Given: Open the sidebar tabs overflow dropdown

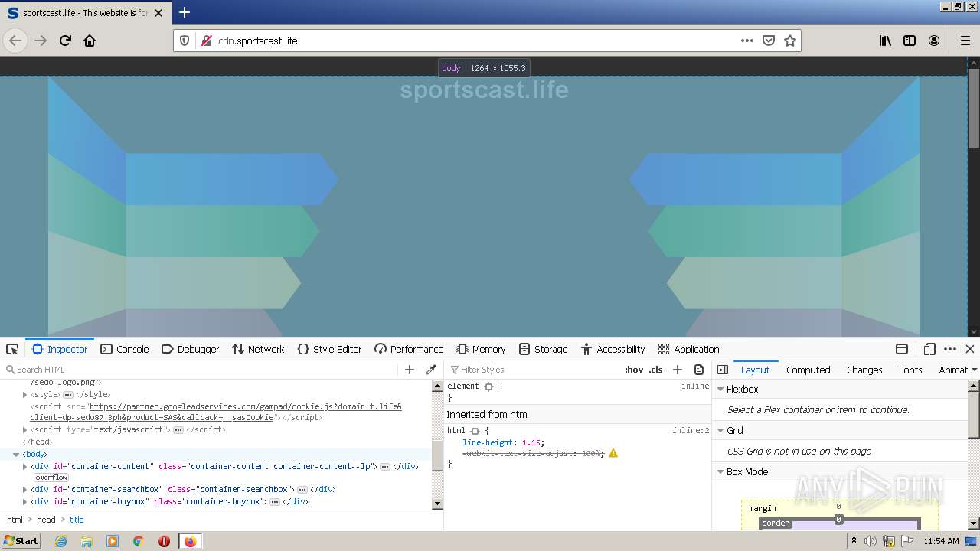Looking at the screenshot, I should [x=974, y=370].
